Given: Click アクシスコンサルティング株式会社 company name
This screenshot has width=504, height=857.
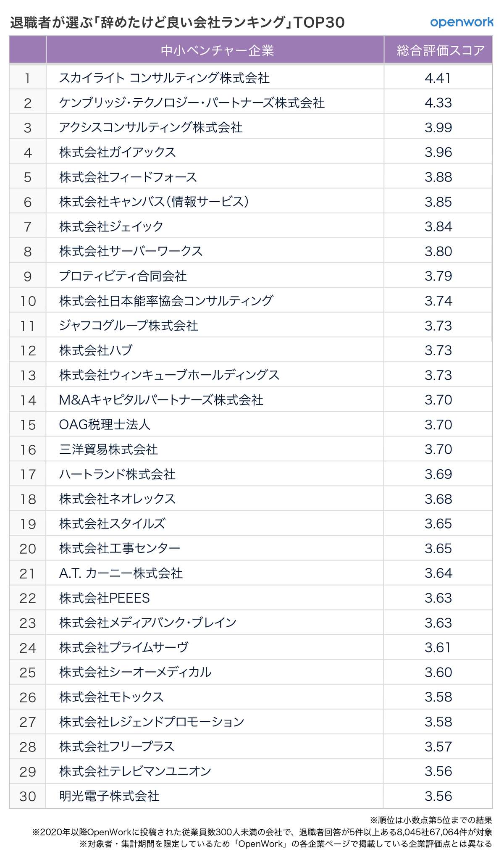Looking at the screenshot, I should pos(151,127).
